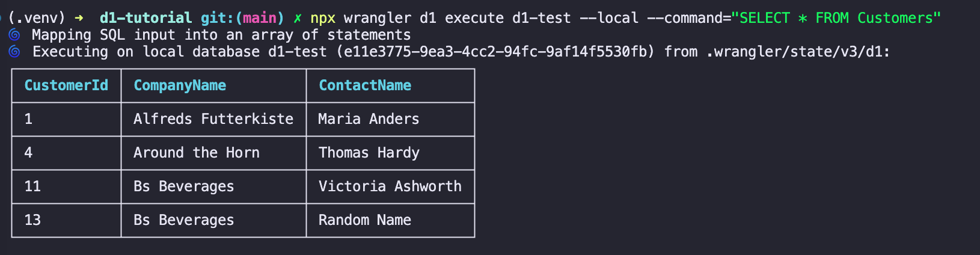Select the Maria Anders cell
Viewport: 980px width, 255px height.
pos(369,119)
